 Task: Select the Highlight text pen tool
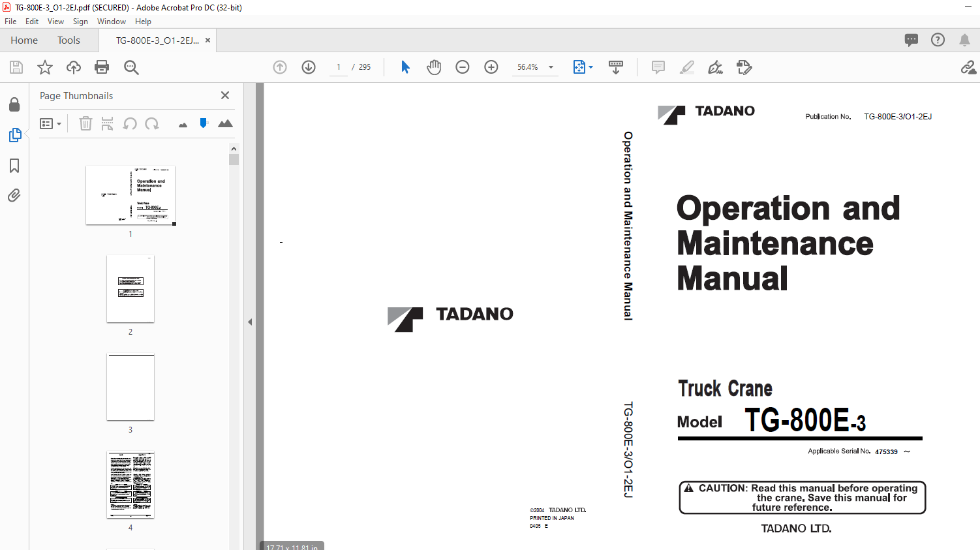[687, 67]
